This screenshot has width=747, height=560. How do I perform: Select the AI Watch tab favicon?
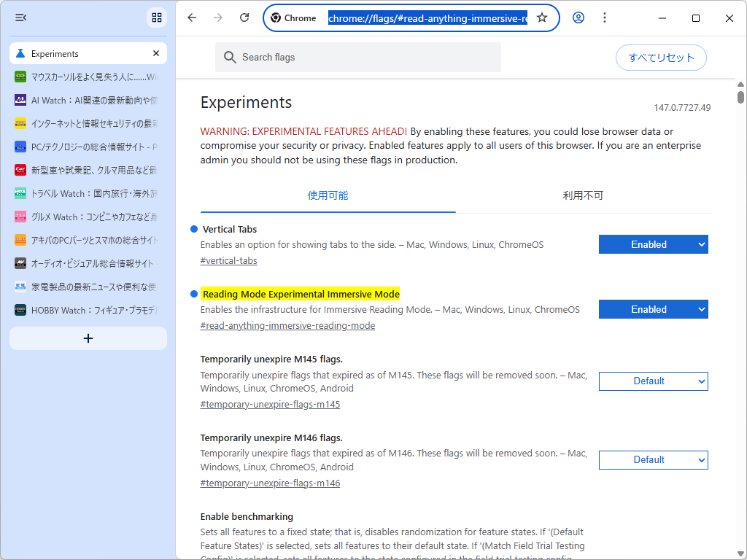coord(21,100)
